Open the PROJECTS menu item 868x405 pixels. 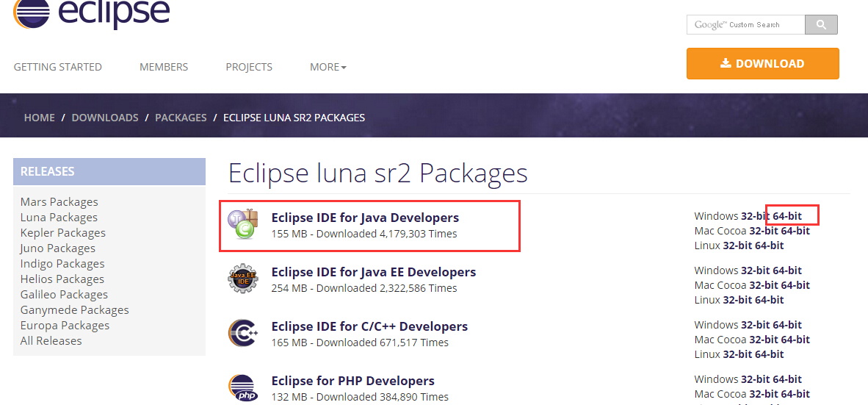[249, 67]
